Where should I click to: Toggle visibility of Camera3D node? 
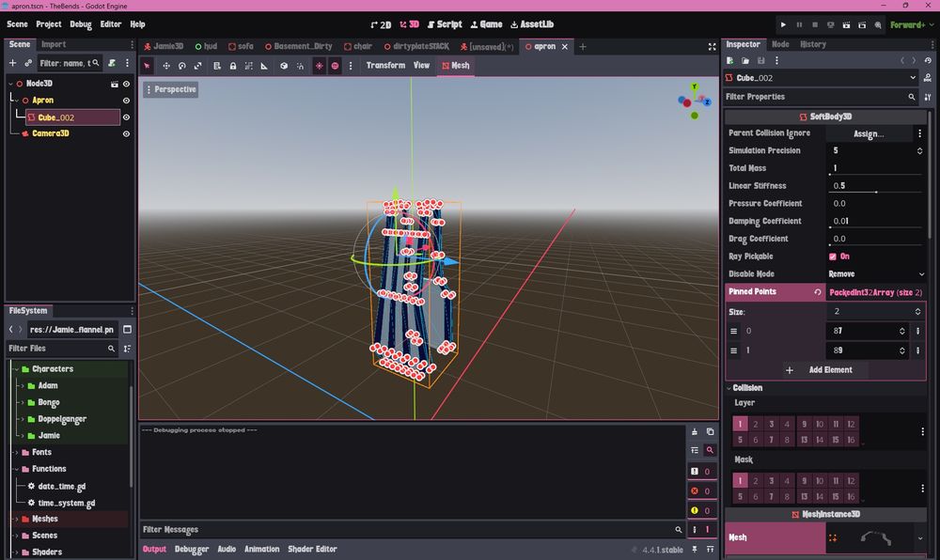(x=127, y=133)
